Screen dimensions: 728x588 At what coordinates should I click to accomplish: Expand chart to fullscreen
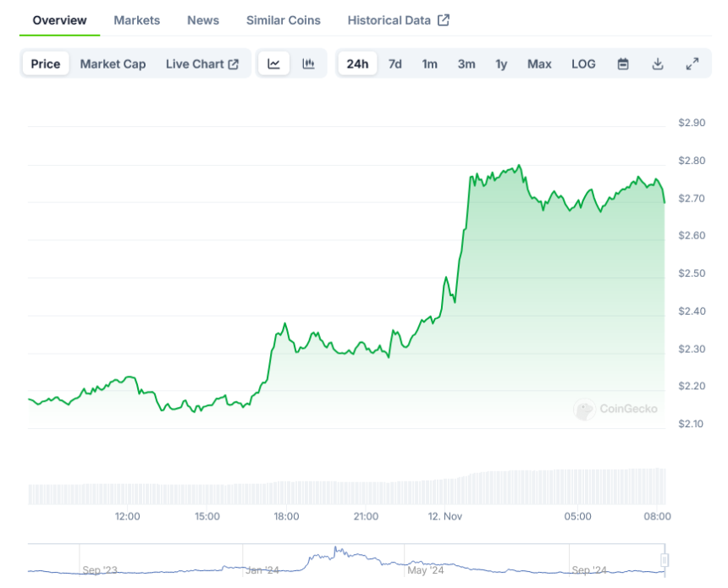(692, 63)
